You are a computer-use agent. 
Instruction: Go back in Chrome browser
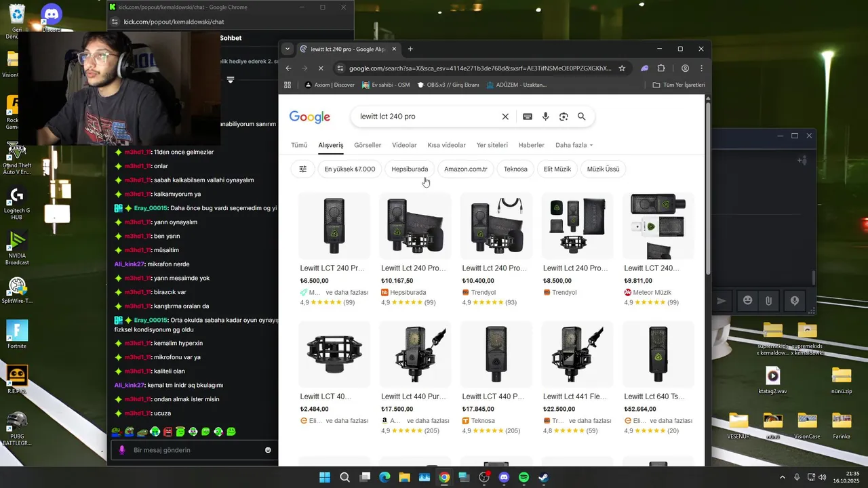(288, 68)
